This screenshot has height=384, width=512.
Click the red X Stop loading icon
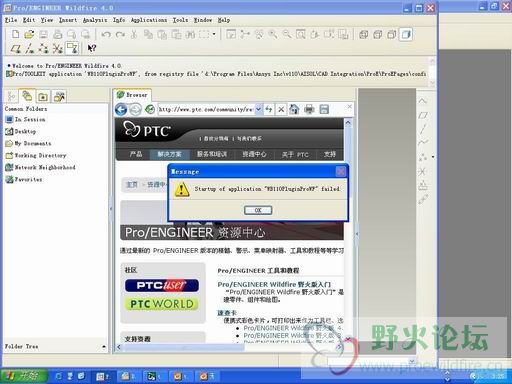coord(281,109)
